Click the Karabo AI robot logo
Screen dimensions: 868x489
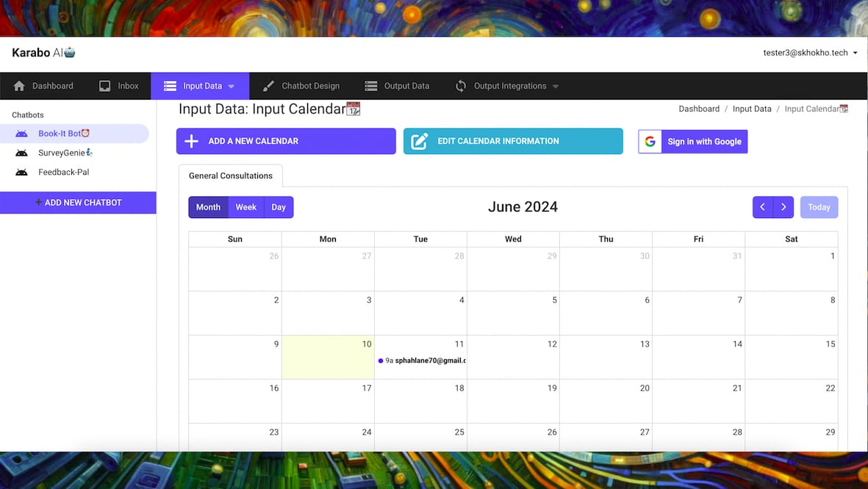[x=70, y=53]
